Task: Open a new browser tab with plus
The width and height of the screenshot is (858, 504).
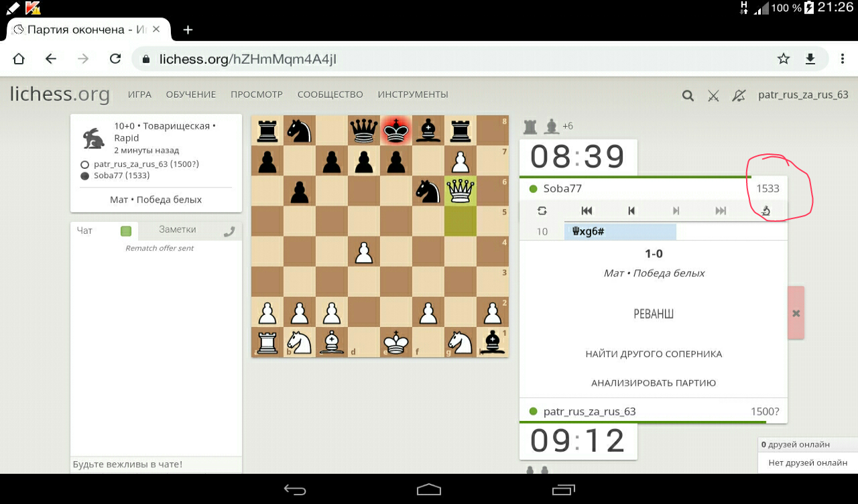Action: [188, 29]
